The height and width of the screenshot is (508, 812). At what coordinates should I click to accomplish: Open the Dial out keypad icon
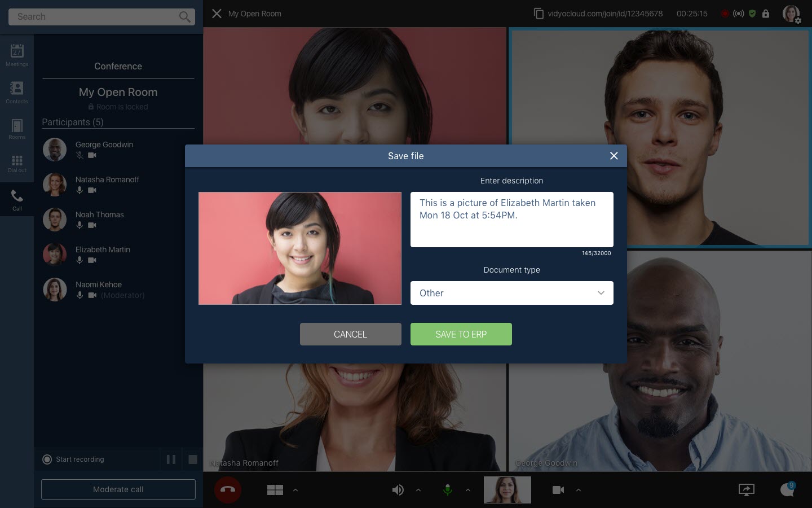click(17, 164)
